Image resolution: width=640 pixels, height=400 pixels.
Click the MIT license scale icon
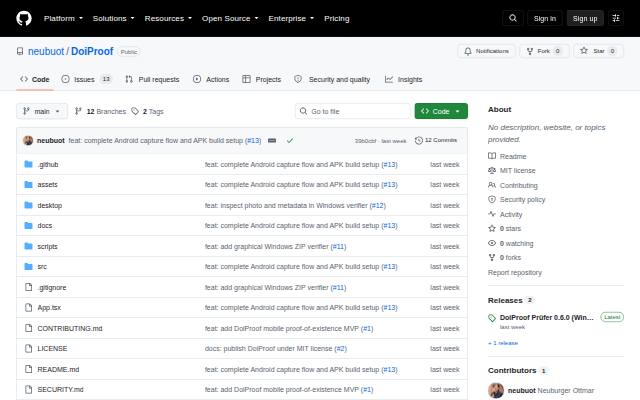(x=492, y=170)
